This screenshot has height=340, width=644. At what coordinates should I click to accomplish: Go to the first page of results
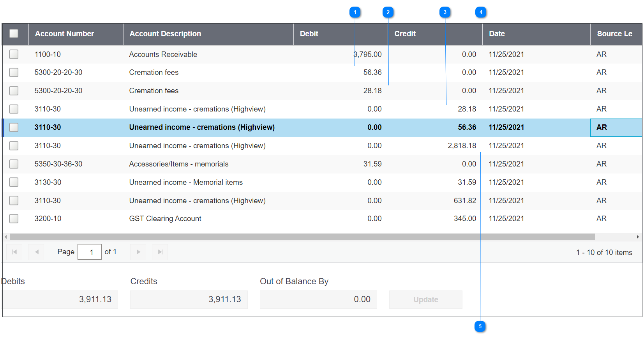(x=14, y=252)
